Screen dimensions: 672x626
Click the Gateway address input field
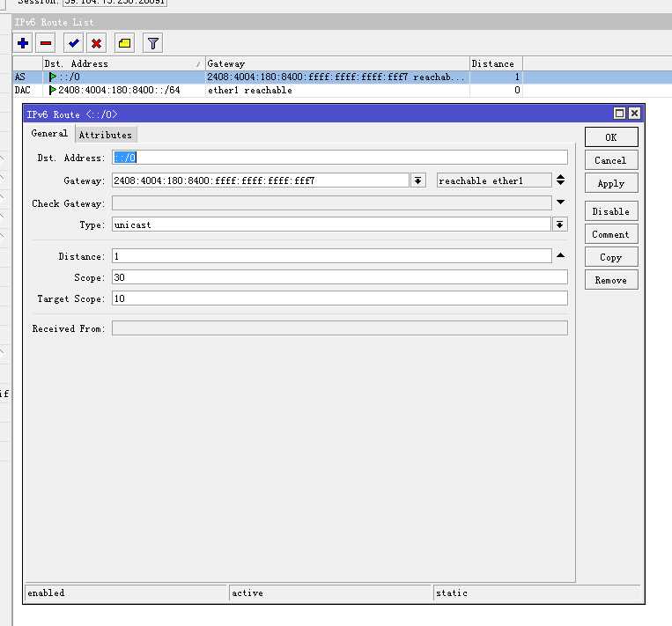pos(261,180)
